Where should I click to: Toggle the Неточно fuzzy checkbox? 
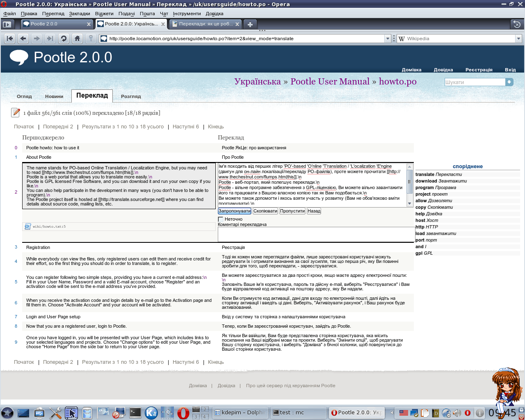coord(221,219)
